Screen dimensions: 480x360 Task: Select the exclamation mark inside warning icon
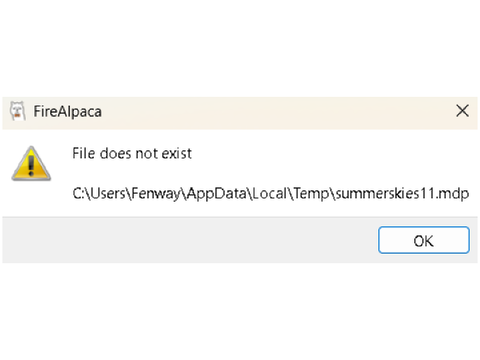(x=31, y=166)
